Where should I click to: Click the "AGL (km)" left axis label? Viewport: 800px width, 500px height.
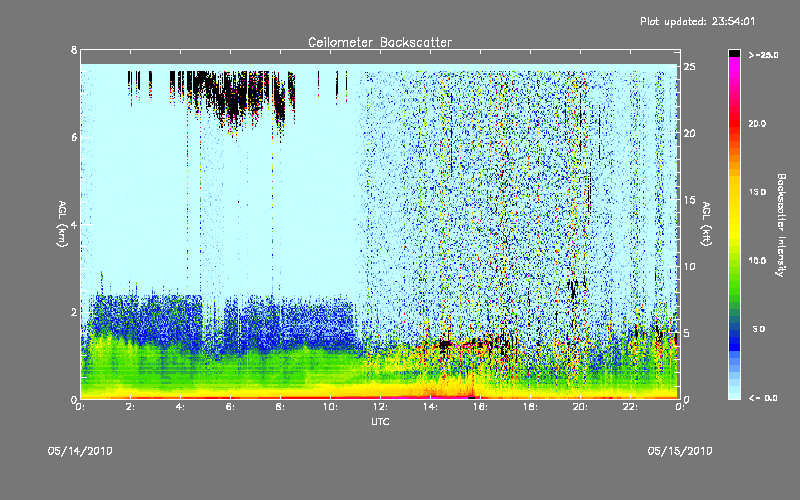62,223
